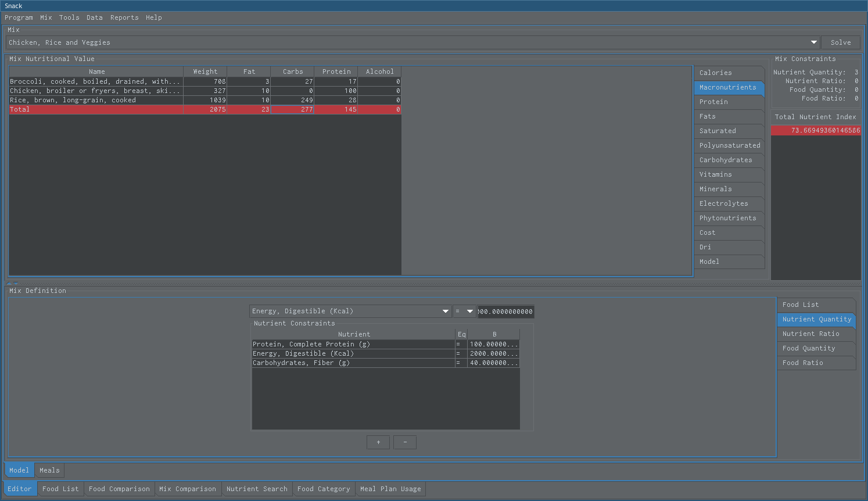The height and width of the screenshot is (501, 868).
Task: Click the Solve button
Action: [841, 42]
